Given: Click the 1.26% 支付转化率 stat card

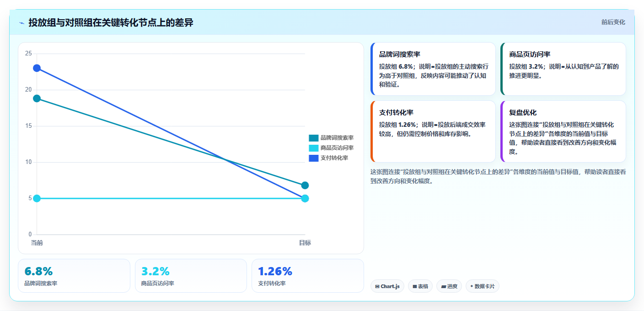Looking at the screenshot, I should (308, 276).
